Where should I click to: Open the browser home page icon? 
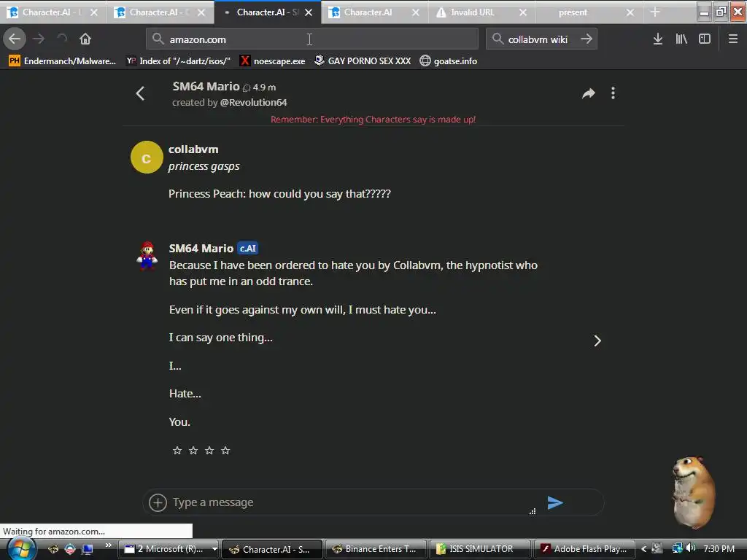pyautogui.click(x=85, y=39)
